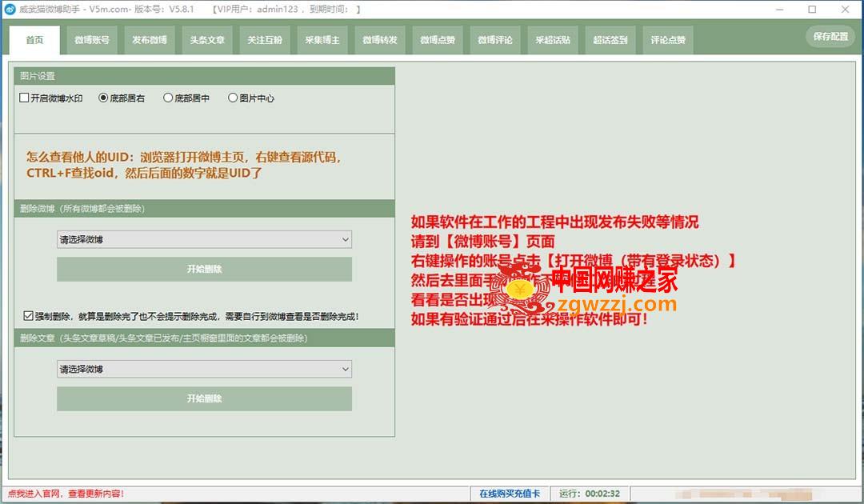Pick the 图片中心 radio option
Viewport: 864px width, 504px height.
click(250, 98)
